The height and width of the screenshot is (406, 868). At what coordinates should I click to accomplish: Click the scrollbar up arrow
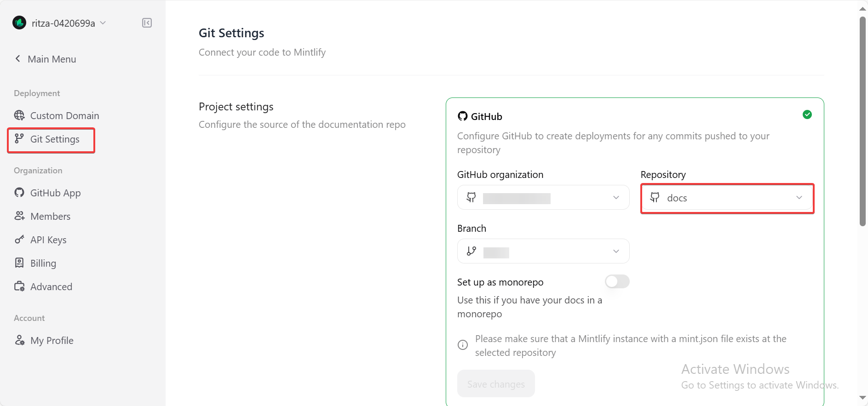(x=862, y=9)
